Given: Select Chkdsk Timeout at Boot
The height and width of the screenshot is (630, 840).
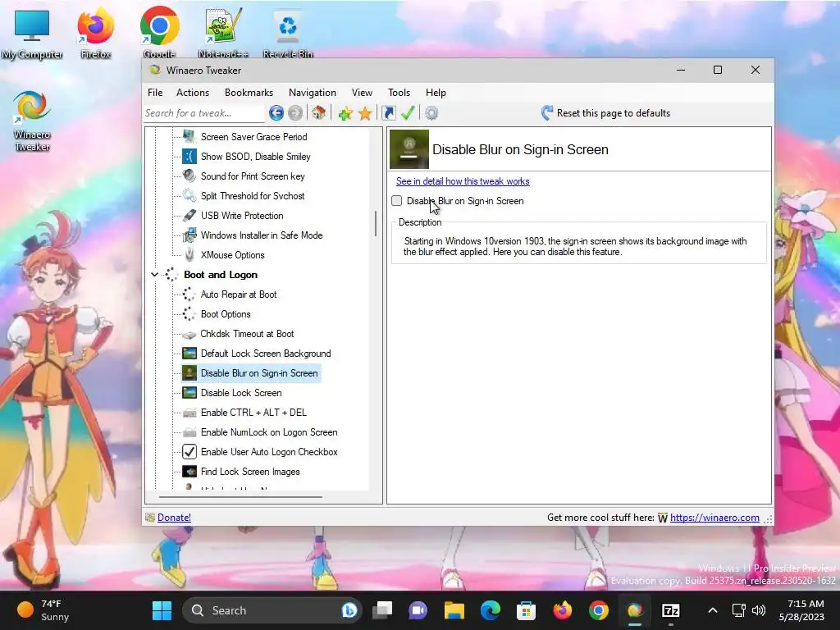Looking at the screenshot, I should [x=247, y=334].
